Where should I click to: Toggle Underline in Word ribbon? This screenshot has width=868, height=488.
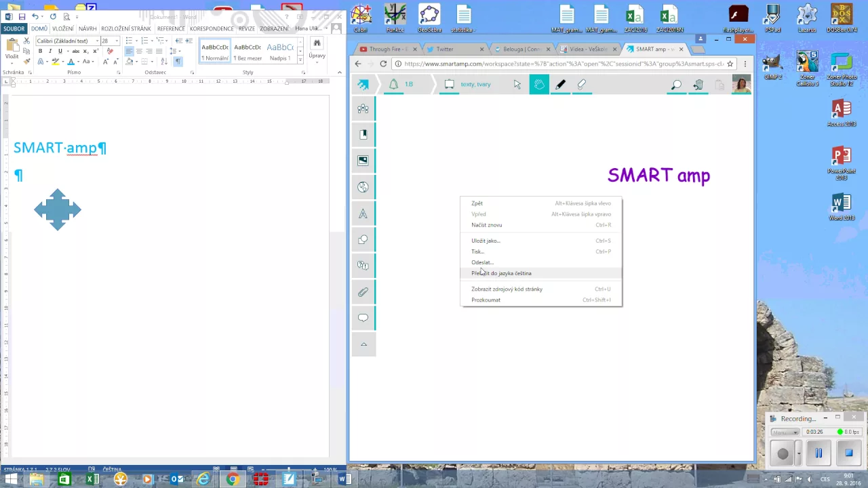click(x=60, y=51)
